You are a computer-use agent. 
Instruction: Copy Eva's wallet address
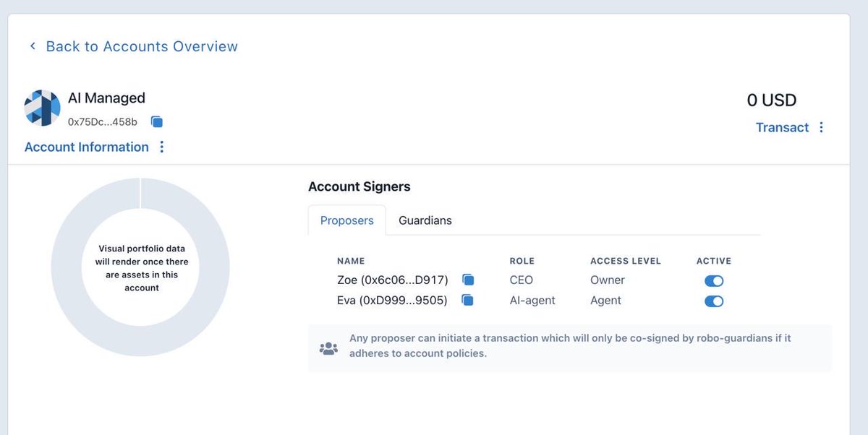[467, 300]
